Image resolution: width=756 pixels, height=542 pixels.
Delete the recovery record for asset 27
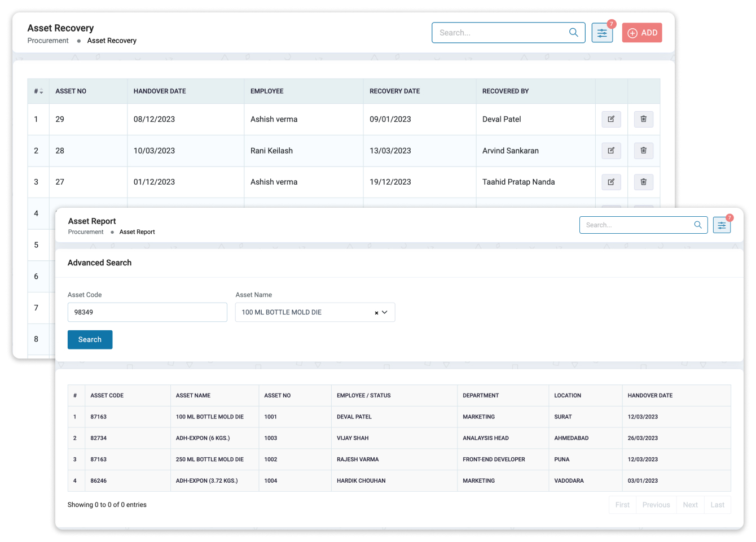(x=644, y=182)
